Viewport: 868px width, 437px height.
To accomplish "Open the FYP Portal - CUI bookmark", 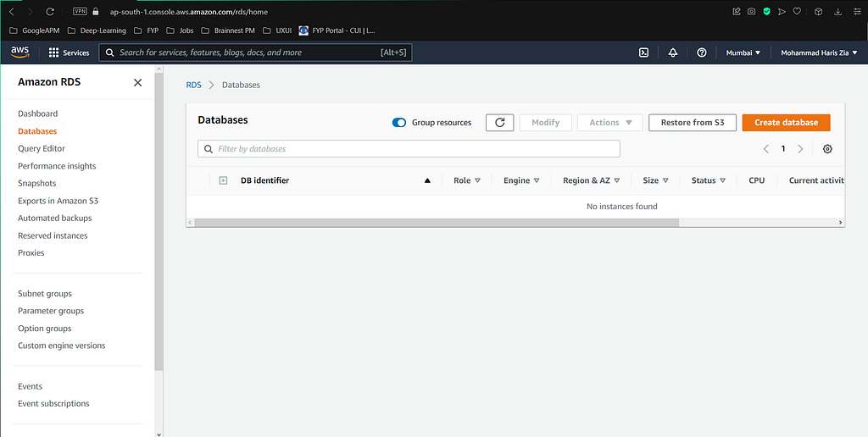I will 337,30.
